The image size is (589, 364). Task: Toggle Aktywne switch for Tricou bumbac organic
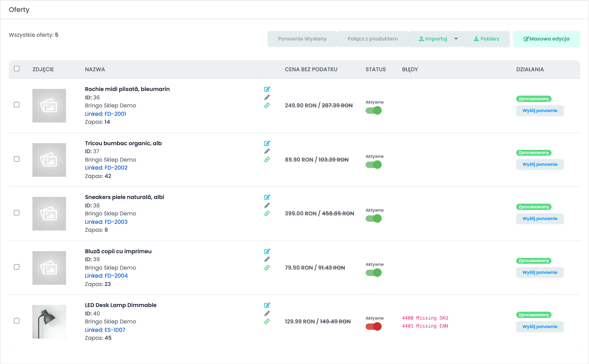pyautogui.click(x=373, y=165)
